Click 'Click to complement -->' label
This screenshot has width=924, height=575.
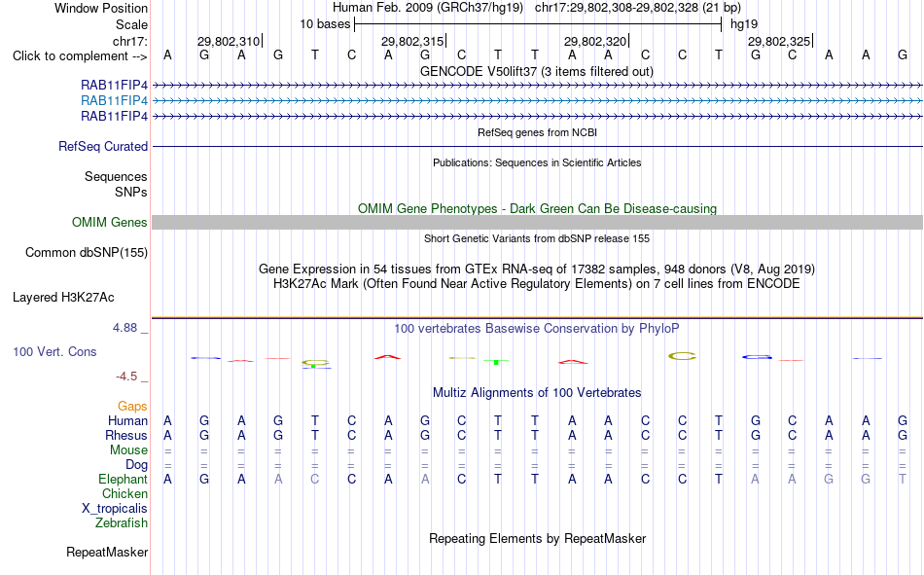(80, 56)
